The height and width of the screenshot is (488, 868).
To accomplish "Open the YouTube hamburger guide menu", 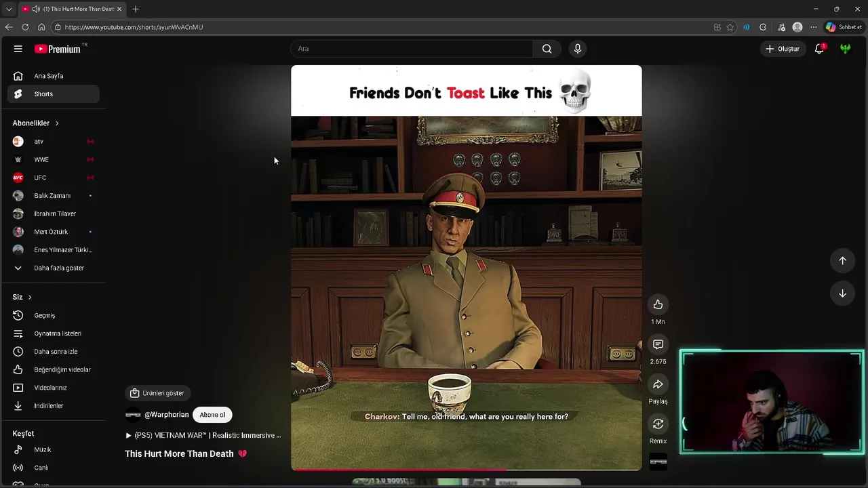I will tap(18, 49).
